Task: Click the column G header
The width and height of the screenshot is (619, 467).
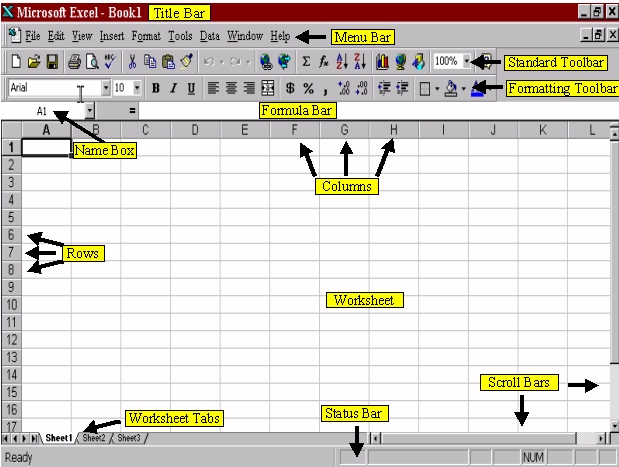Action: tap(343, 130)
